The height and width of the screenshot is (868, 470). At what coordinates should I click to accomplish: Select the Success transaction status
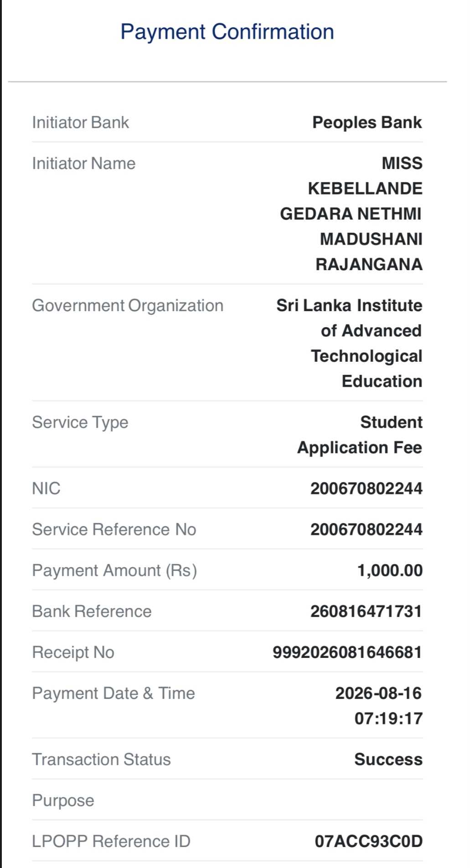[388, 760]
